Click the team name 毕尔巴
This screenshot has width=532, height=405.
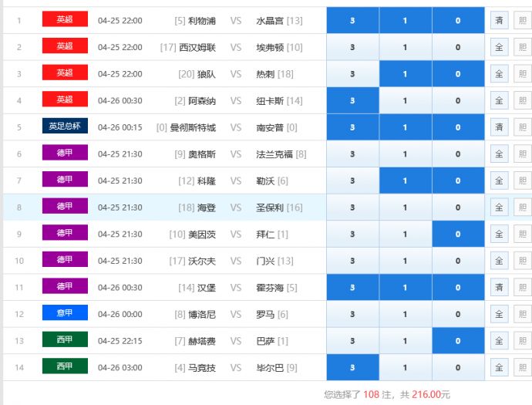(270, 368)
